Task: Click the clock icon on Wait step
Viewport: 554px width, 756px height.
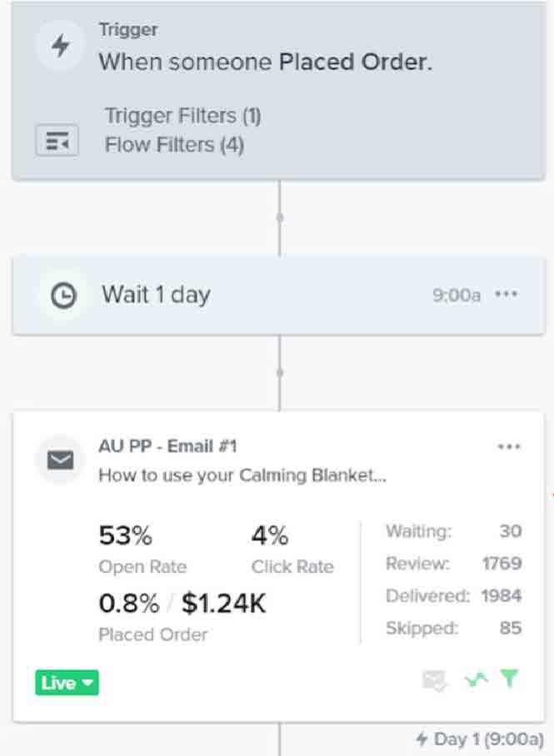Action: click(63, 295)
